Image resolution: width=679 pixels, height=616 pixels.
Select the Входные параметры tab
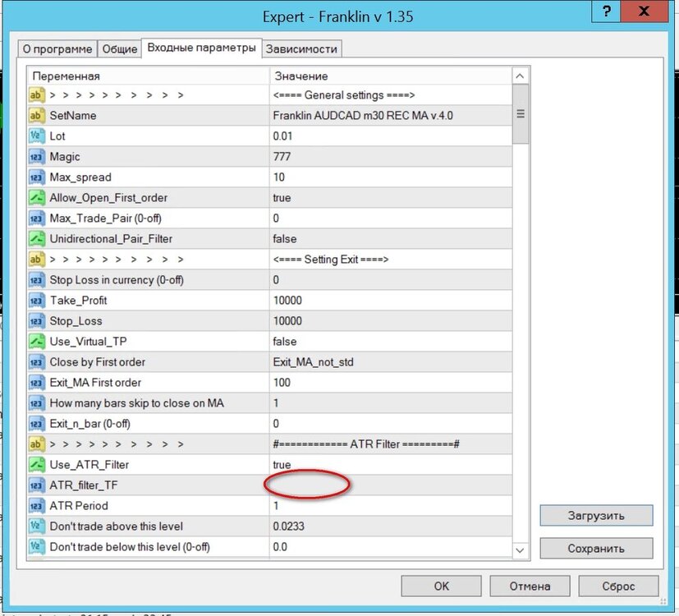click(202, 48)
